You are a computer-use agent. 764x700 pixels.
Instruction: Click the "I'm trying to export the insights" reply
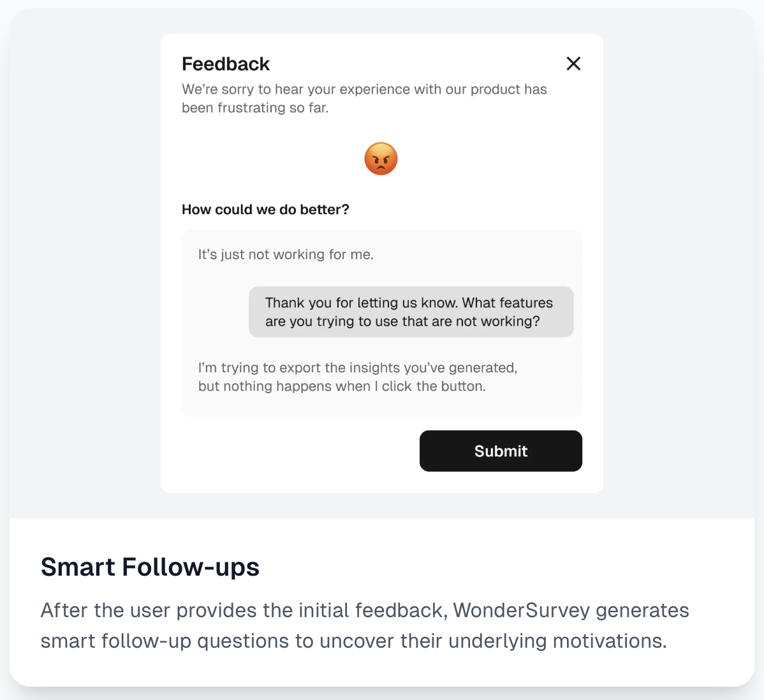358,367
